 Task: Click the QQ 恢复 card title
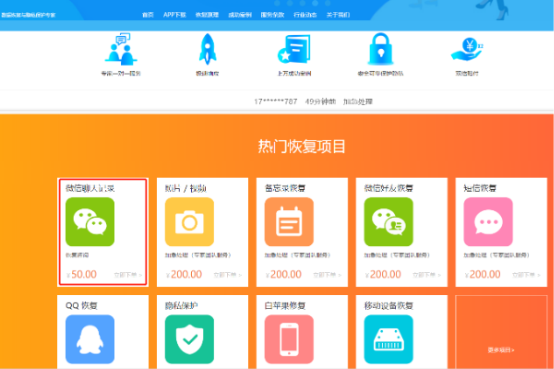pyautogui.click(x=81, y=306)
